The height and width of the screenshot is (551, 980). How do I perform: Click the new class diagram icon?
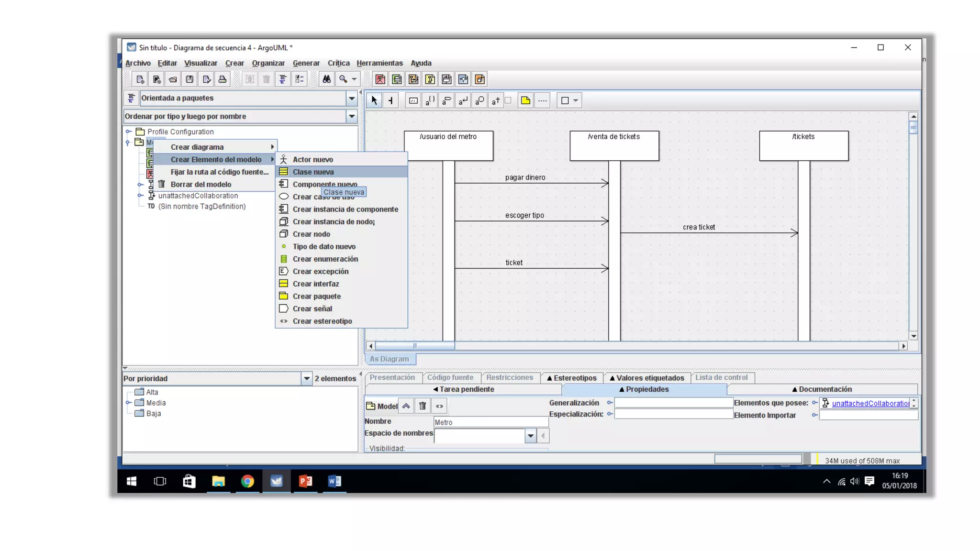(397, 79)
